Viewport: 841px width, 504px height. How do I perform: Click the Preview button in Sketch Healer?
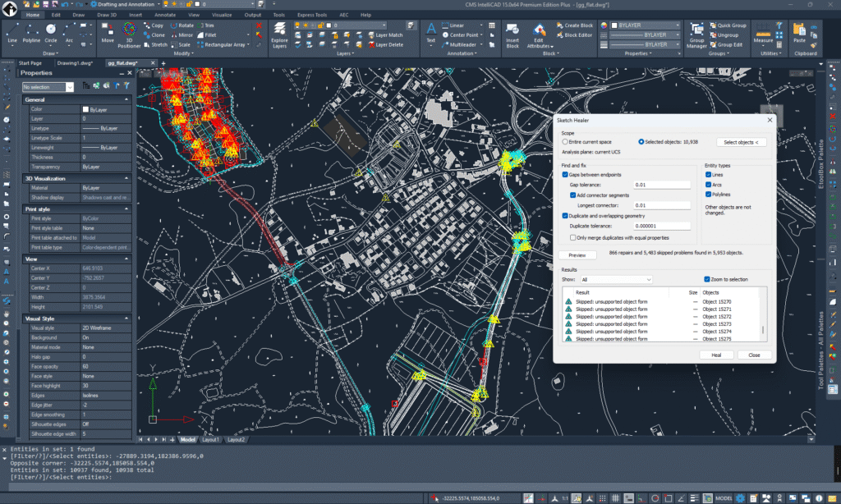pos(577,255)
